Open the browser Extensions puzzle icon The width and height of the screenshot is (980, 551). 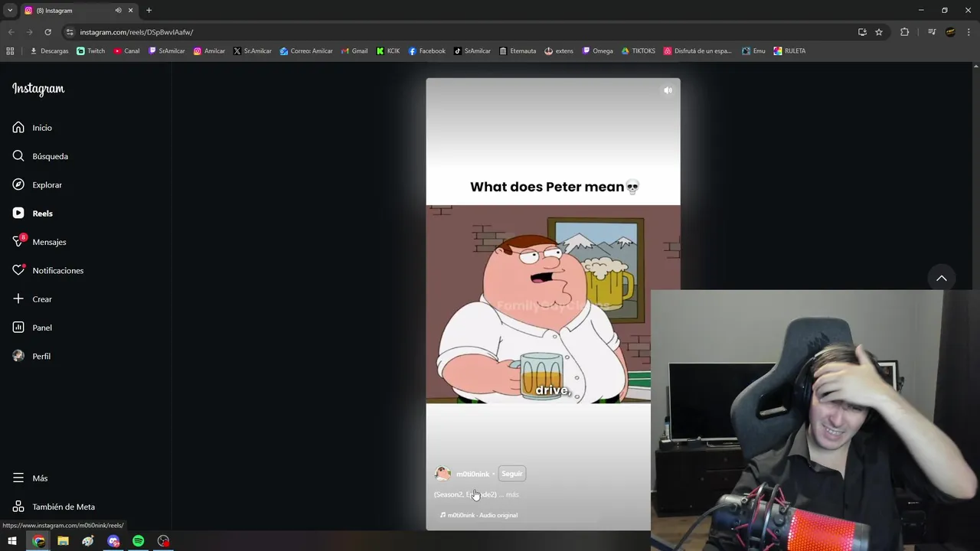pos(905,32)
